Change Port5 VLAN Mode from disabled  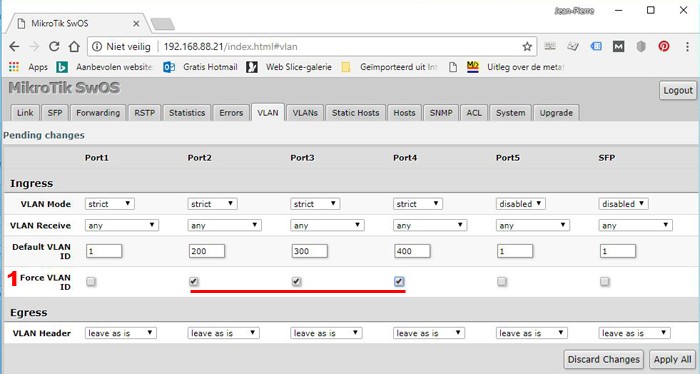(521, 204)
